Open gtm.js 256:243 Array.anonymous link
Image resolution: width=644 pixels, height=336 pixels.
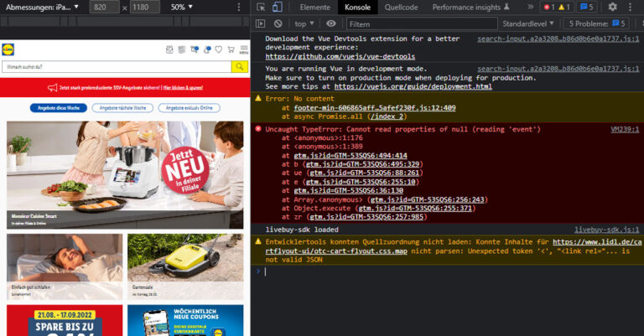point(427,199)
